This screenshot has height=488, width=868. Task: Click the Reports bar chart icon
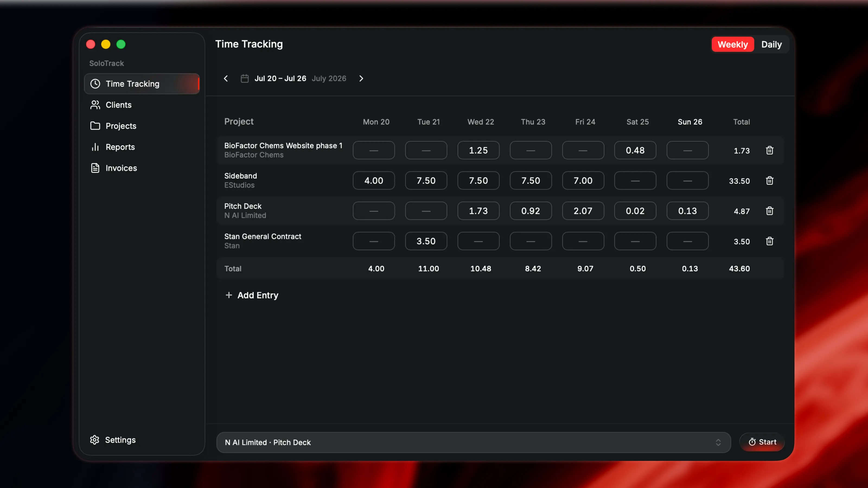95,147
